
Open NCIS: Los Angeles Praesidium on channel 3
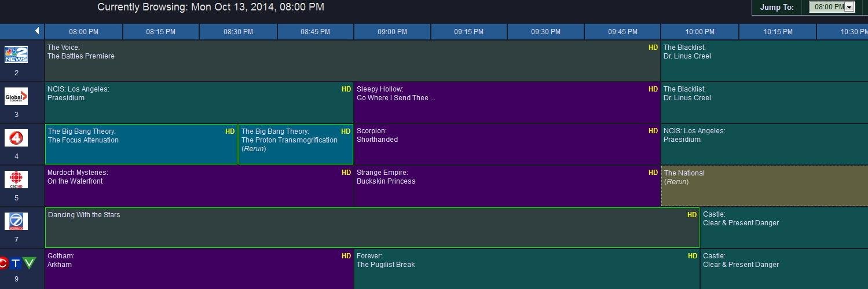point(199,103)
